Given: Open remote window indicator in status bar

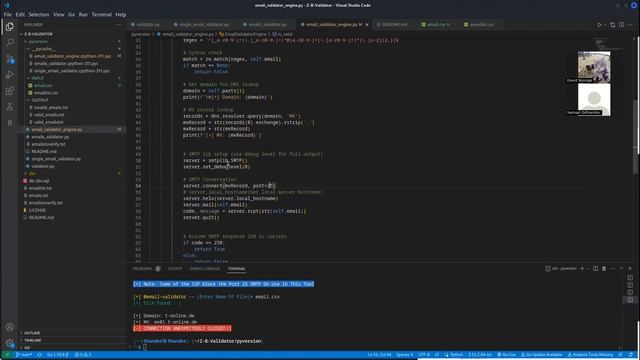Looking at the screenshot, I should (7, 355).
